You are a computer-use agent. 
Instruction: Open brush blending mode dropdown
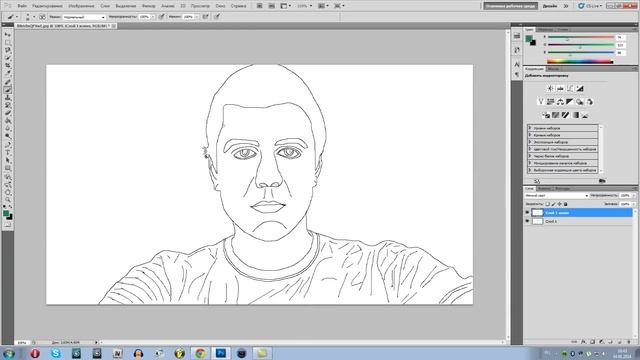(x=84, y=17)
